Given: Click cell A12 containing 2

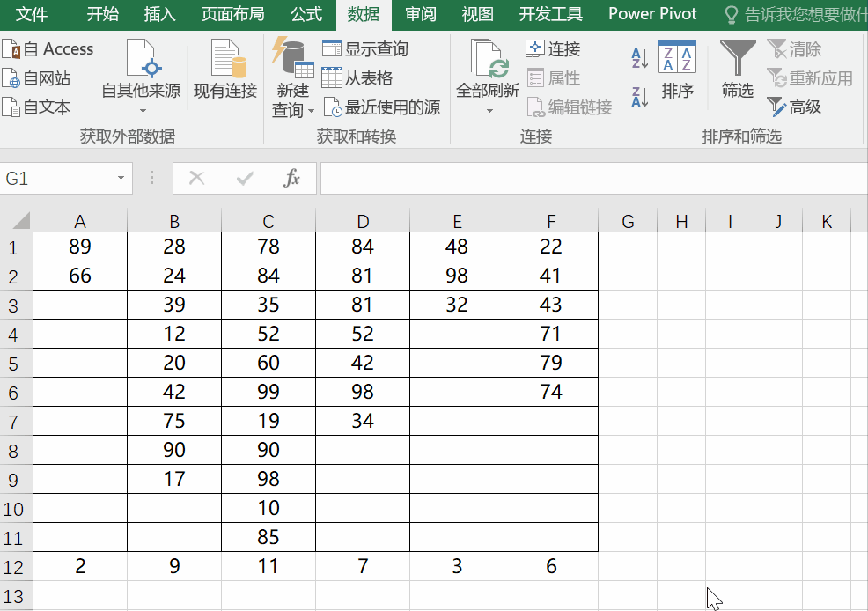Looking at the screenshot, I should [80, 566].
